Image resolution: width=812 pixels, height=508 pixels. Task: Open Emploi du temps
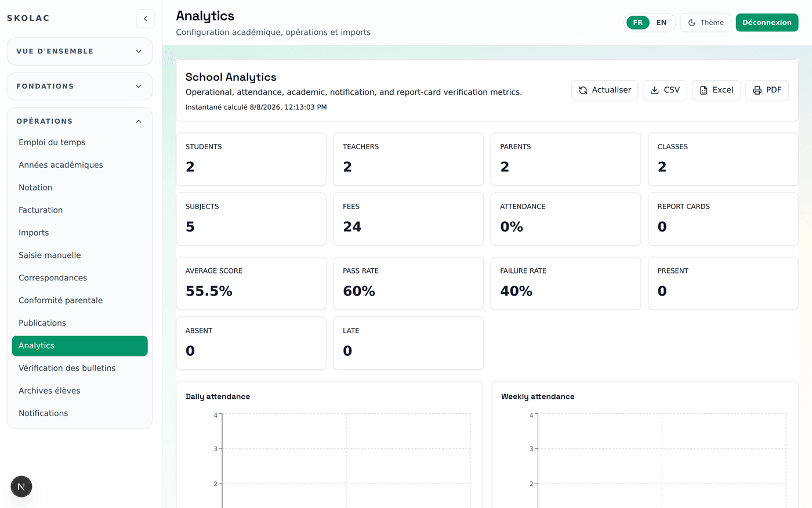tap(79, 142)
